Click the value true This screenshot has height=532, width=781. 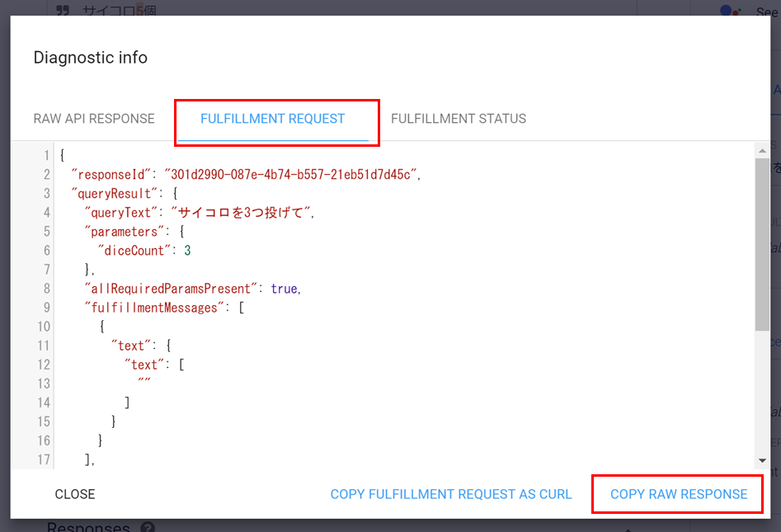coord(285,289)
